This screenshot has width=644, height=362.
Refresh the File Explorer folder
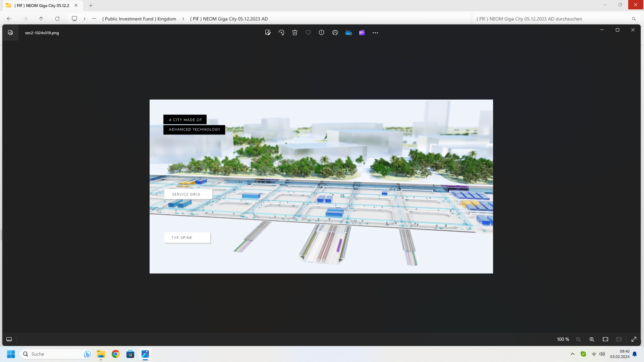pos(57,19)
